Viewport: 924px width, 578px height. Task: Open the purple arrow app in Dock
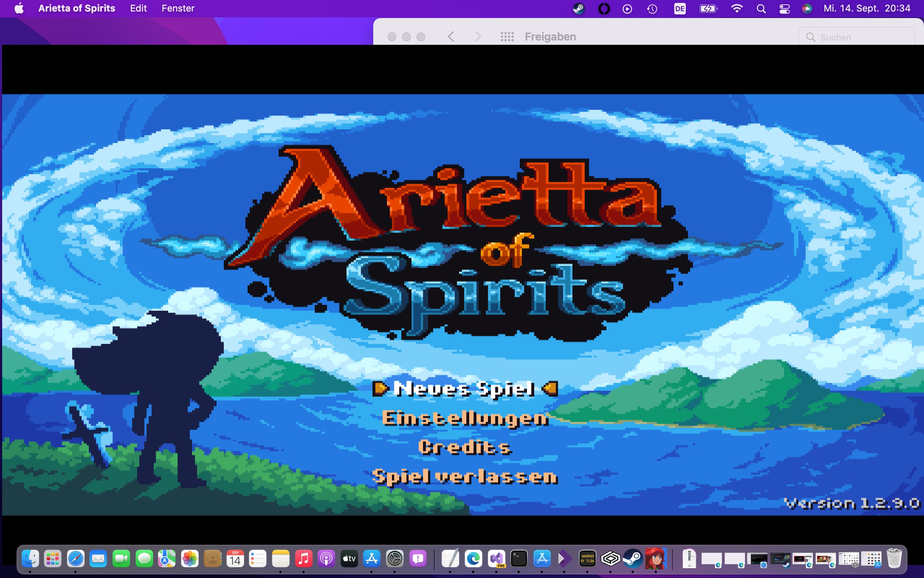(565, 559)
